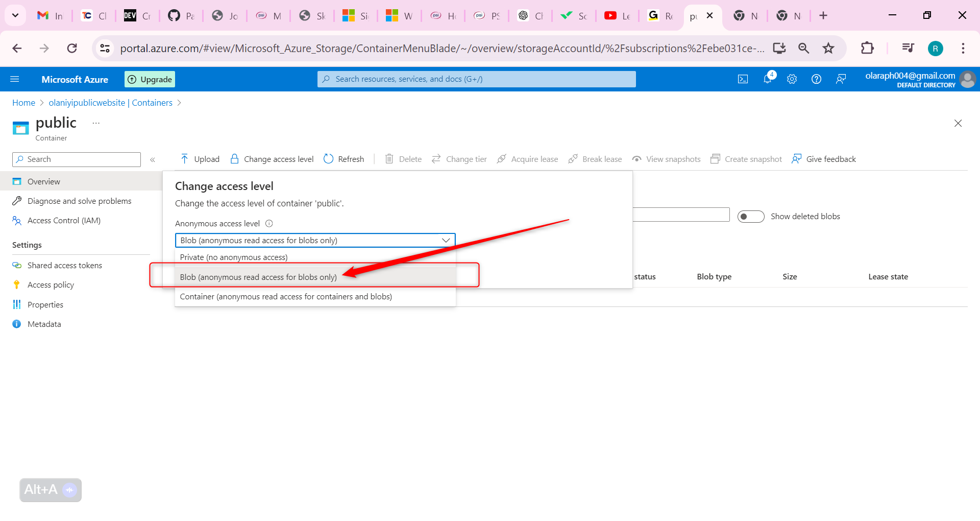The width and height of the screenshot is (980, 521).
Task: Close the public container blade
Action: (x=958, y=123)
